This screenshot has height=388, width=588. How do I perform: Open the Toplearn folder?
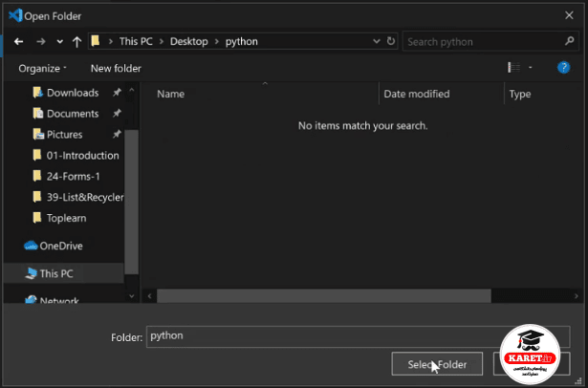[59, 218]
